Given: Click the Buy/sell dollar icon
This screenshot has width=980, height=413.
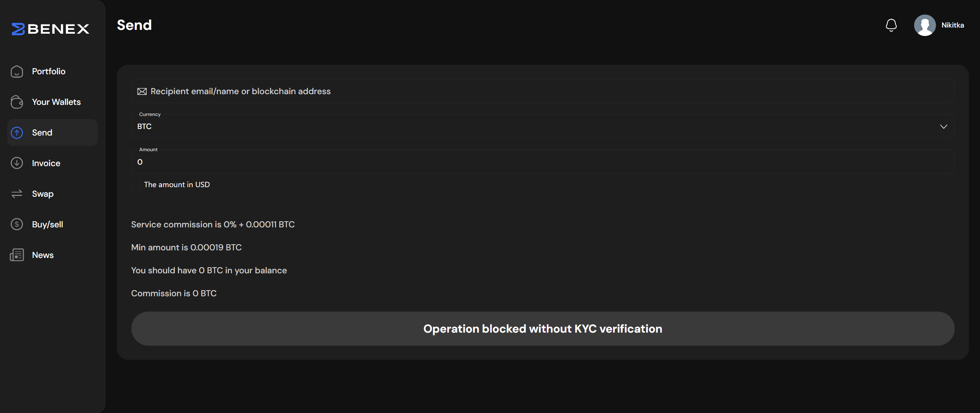Looking at the screenshot, I should [17, 224].
